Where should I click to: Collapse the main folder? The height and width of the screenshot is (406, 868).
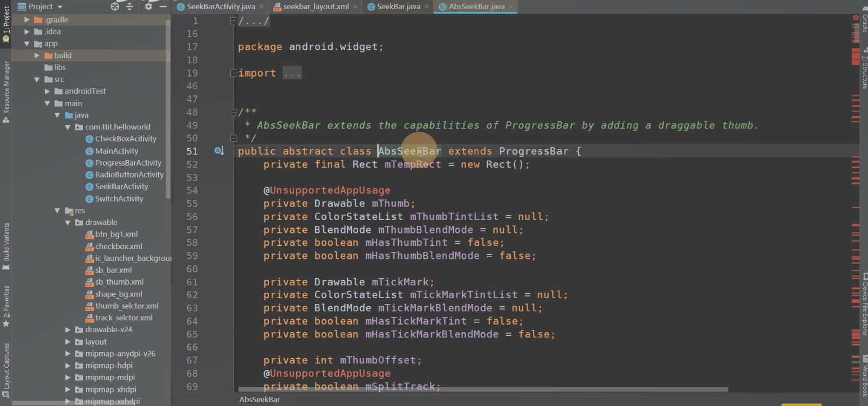point(47,104)
